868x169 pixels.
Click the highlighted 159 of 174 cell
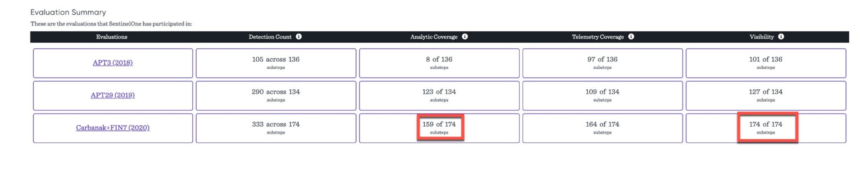point(440,127)
